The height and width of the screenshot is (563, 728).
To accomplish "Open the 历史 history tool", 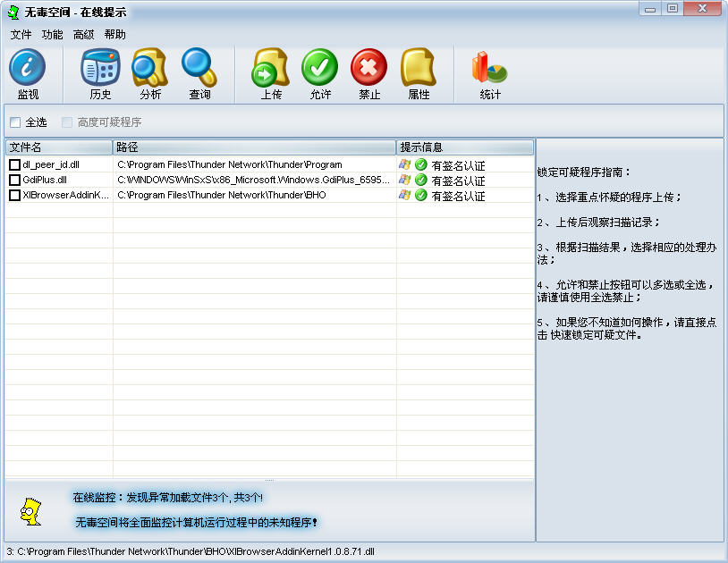I will click(100, 67).
